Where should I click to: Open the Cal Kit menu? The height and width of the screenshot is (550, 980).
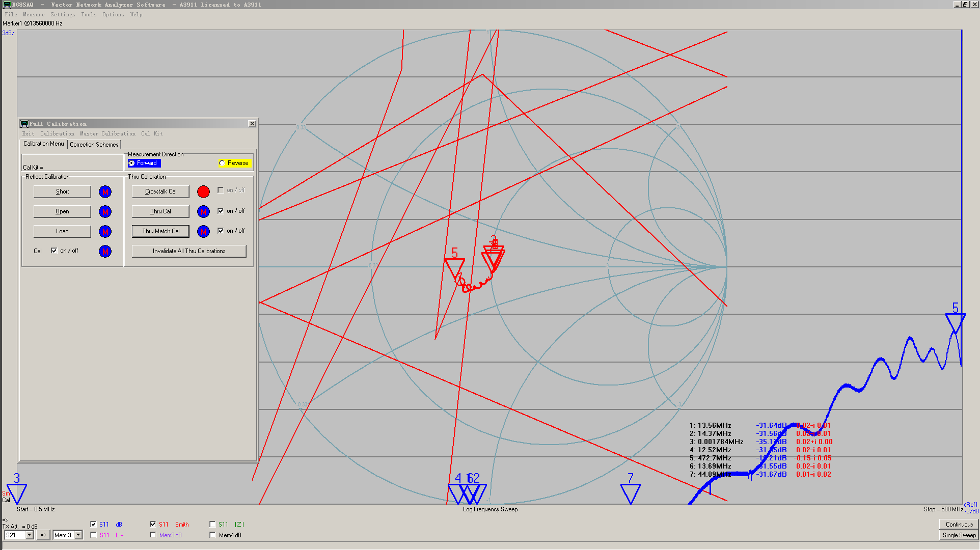point(152,133)
